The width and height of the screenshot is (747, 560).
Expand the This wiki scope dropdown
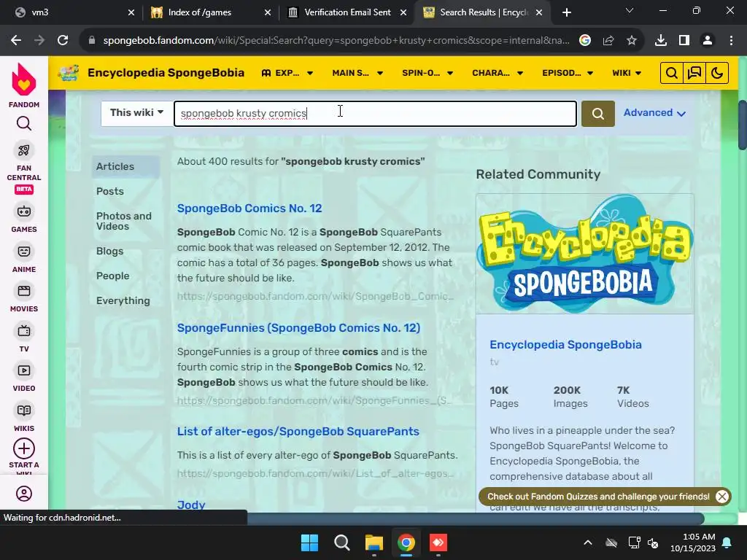pyautogui.click(x=136, y=113)
